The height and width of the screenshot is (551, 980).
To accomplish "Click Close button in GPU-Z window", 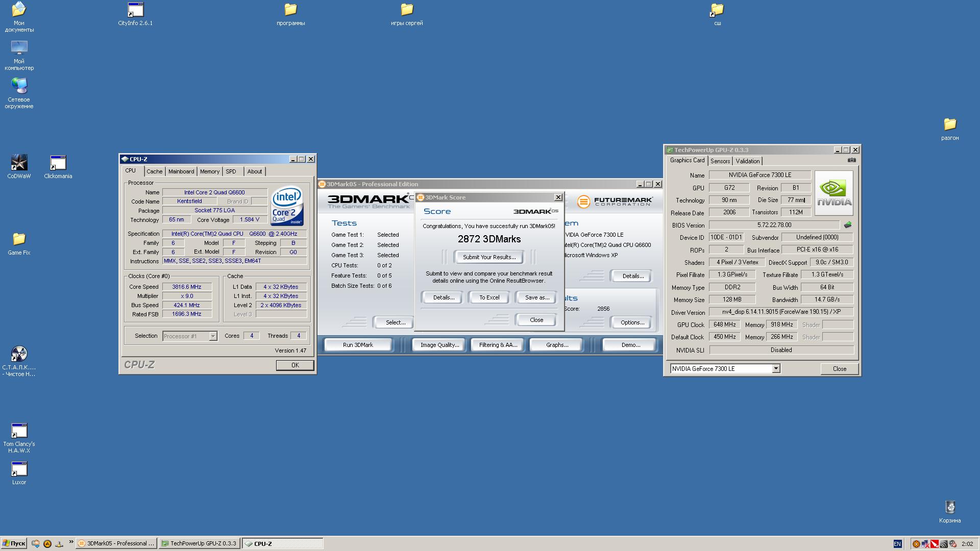I will (840, 369).
